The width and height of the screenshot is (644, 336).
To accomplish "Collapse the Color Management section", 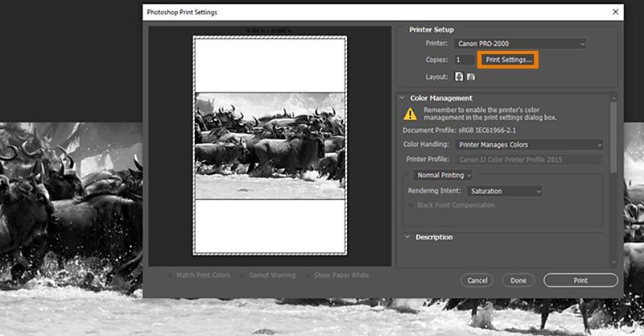I will click(x=402, y=97).
